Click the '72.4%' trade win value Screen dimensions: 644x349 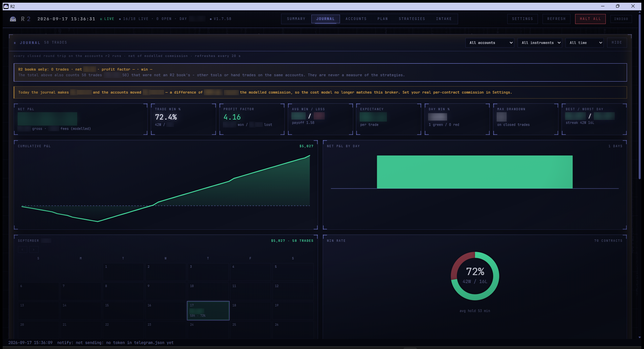(166, 117)
